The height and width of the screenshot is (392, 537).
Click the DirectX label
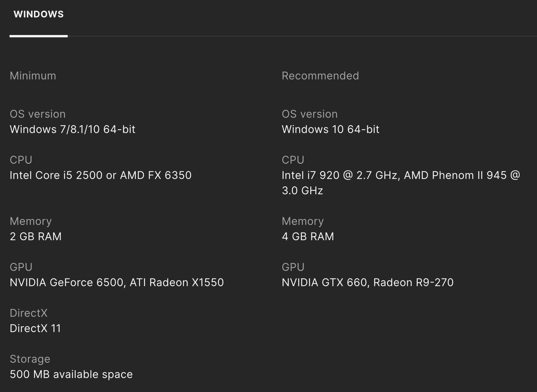click(29, 313)
